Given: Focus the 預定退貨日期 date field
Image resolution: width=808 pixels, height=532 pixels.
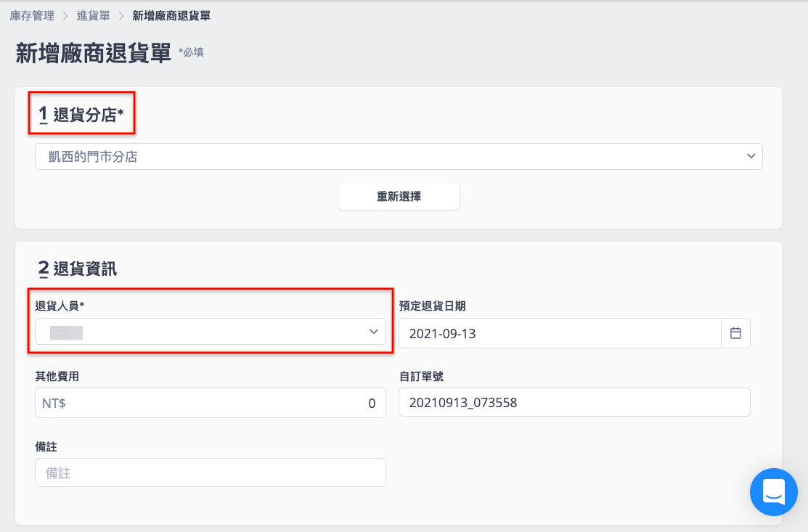Looking at the screenshot, I should click(x=560, y=333).
